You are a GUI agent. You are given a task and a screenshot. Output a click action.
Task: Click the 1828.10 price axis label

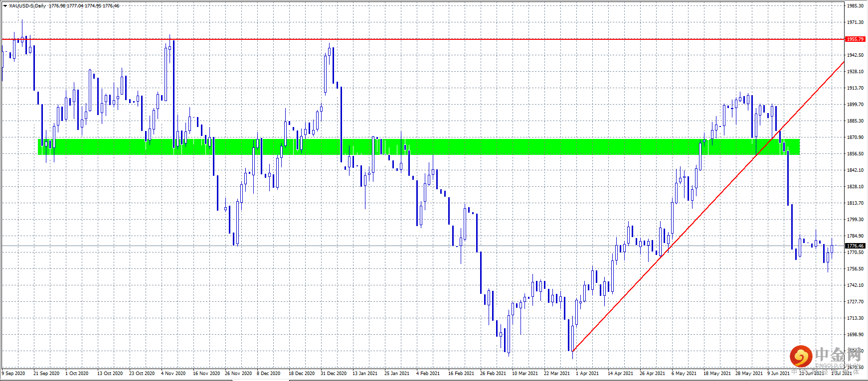855,187
